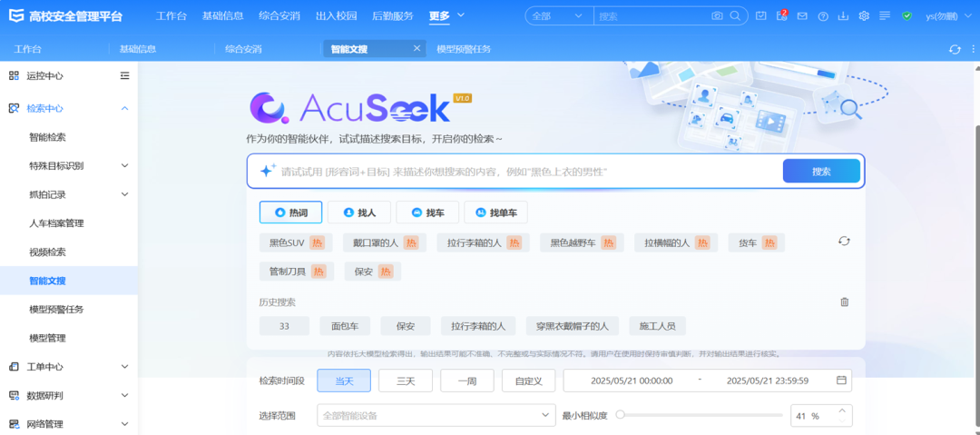Open the help question mark icon

click(x=823, y=15)
